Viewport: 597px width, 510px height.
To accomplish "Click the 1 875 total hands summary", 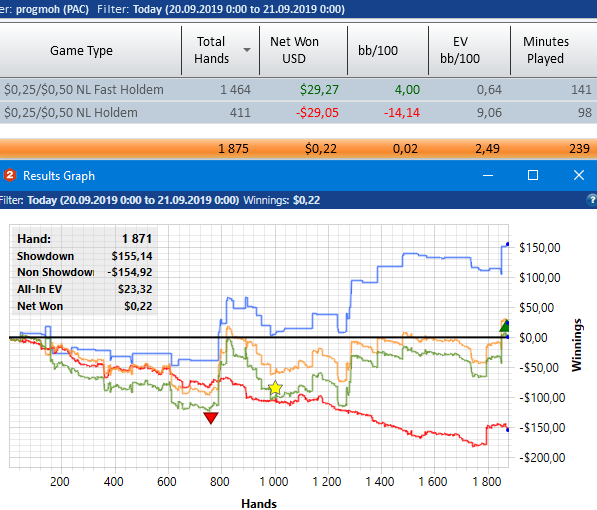I will [x=233, y=149].
